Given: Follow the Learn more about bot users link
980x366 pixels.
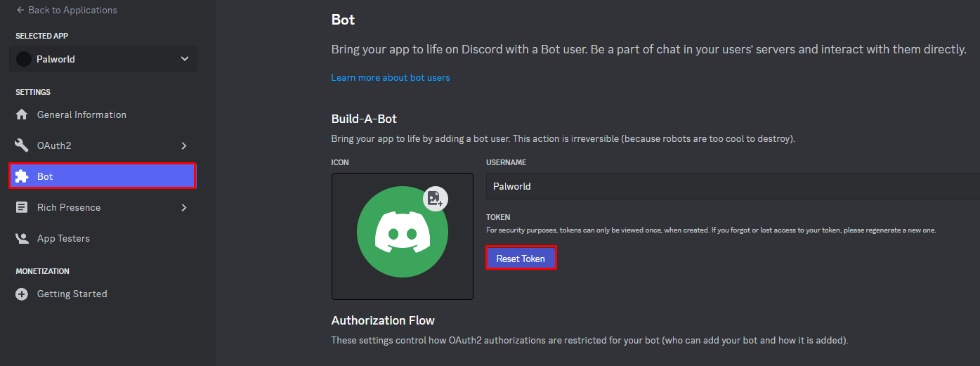Looking at the screenshot, I should point(391,77).
